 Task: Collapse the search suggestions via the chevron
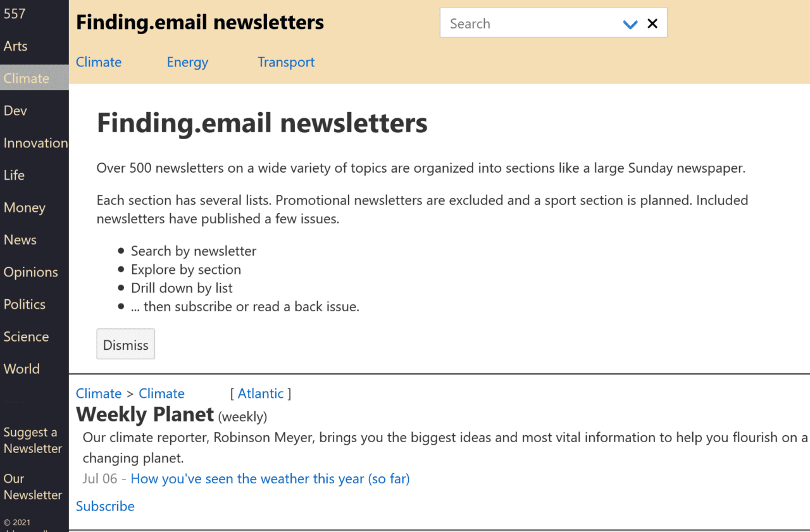tap(630, 23)
